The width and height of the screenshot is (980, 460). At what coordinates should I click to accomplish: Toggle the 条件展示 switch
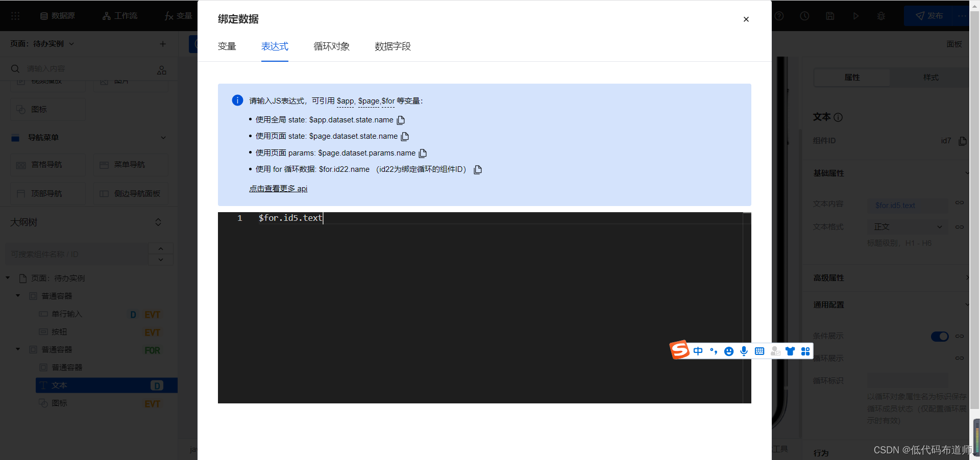pyautogui.click(x=940, y=337)
